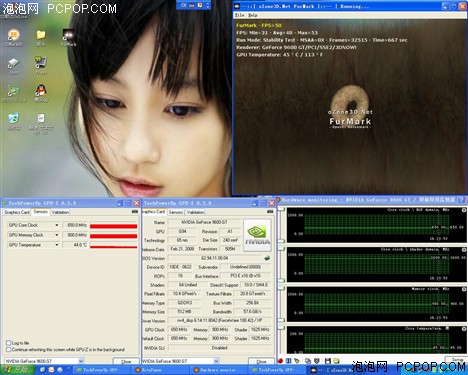468x375 pixels.
Task: Click the upper slider handle beside Core clock ROP graph
Action: (282, 209)
